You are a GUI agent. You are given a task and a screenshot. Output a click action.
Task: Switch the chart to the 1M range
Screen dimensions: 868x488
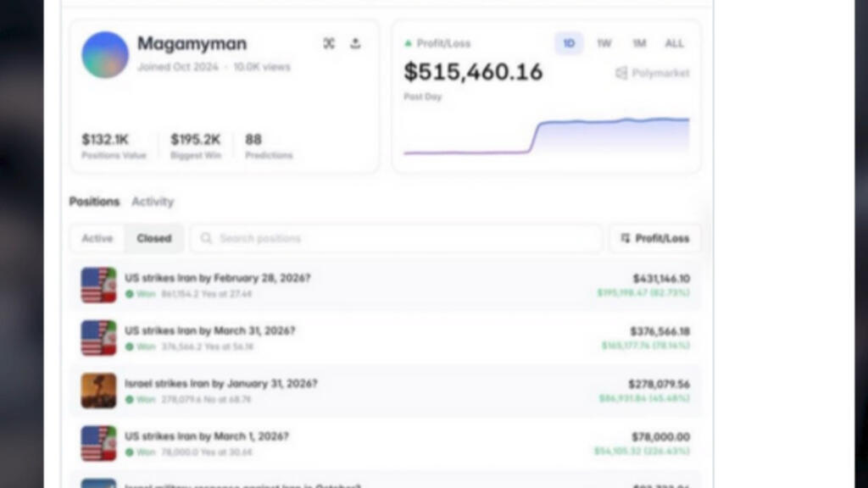point(639,44)
